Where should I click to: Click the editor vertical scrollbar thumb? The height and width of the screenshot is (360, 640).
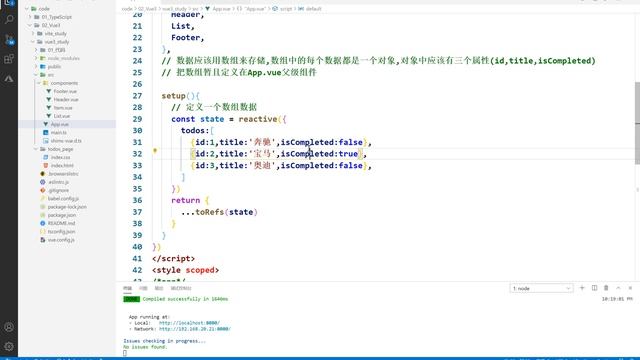click(x=638, y=122)
